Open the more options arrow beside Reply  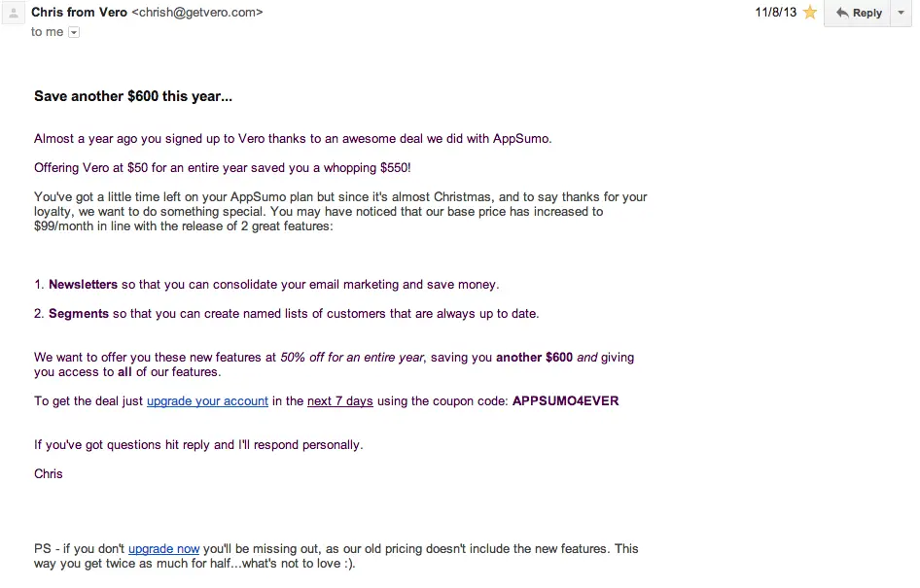tap(901, 13)
